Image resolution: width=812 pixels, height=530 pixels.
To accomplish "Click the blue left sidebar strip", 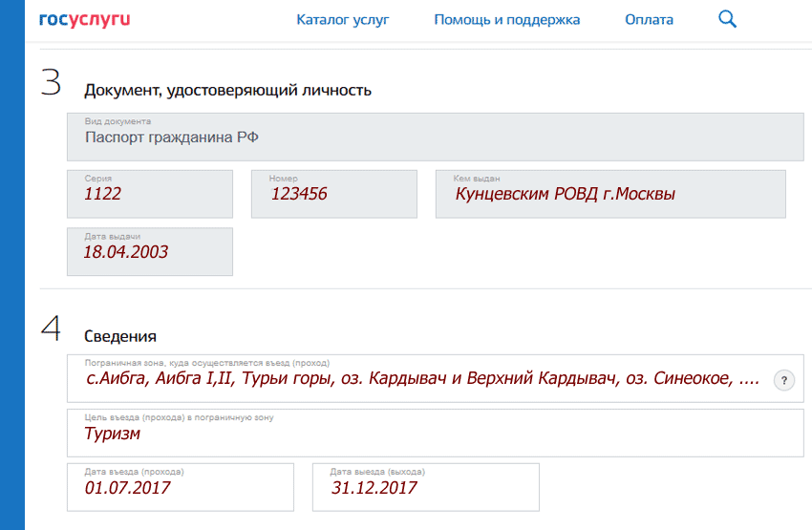I will [x=11, y=265].
